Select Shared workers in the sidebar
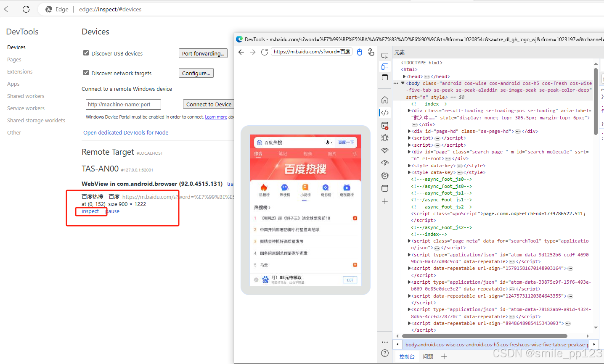604x364 pixels. coord(26,96)
